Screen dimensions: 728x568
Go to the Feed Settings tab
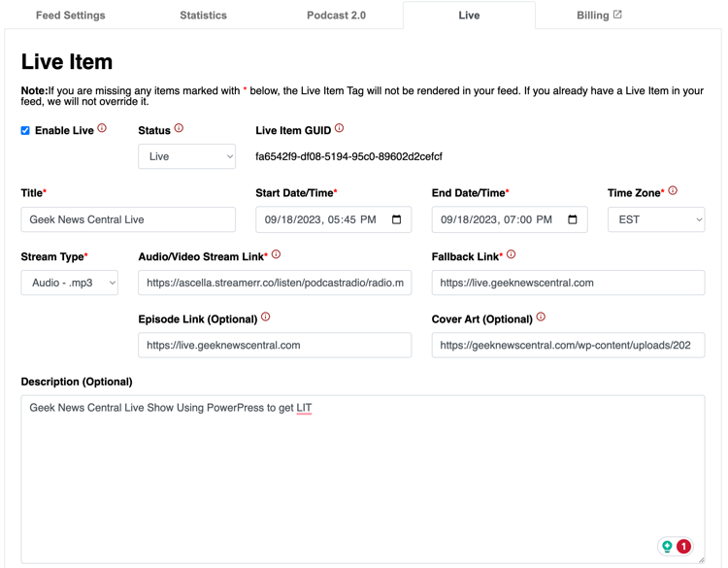[71, 16]
